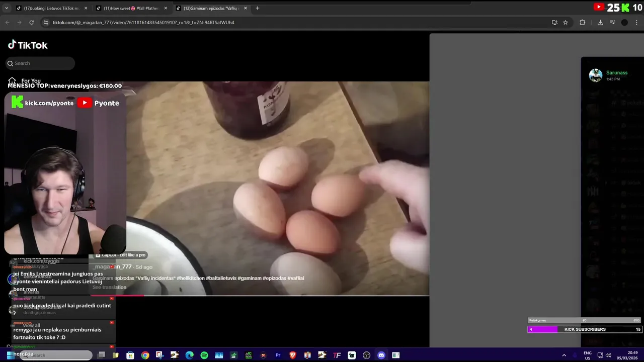Click 'See translation' under the caption
644x362 pixels.
pos(109,288)
